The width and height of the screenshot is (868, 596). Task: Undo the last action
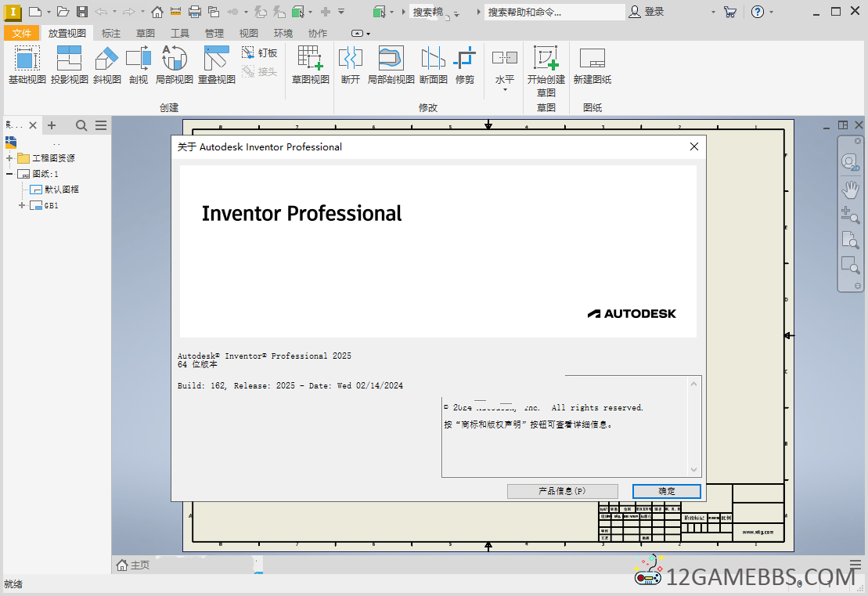[101, 12]
